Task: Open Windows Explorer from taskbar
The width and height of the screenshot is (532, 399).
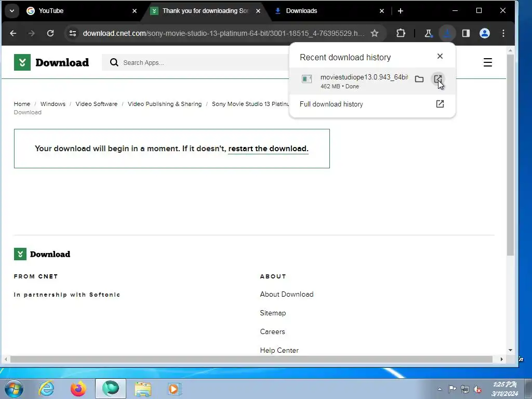Action: pyautogui.click(x=143, y=389)
